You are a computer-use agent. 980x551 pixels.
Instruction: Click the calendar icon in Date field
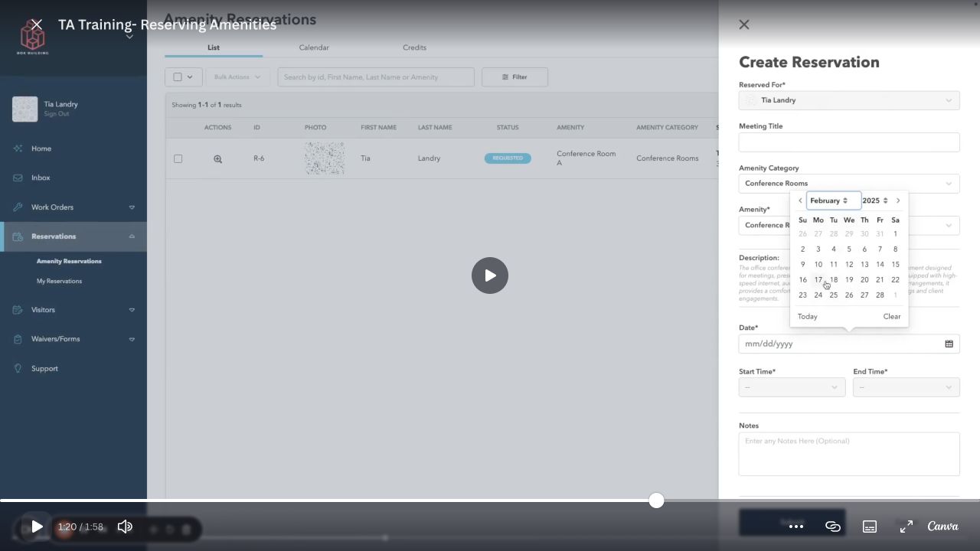coord(949,344)
